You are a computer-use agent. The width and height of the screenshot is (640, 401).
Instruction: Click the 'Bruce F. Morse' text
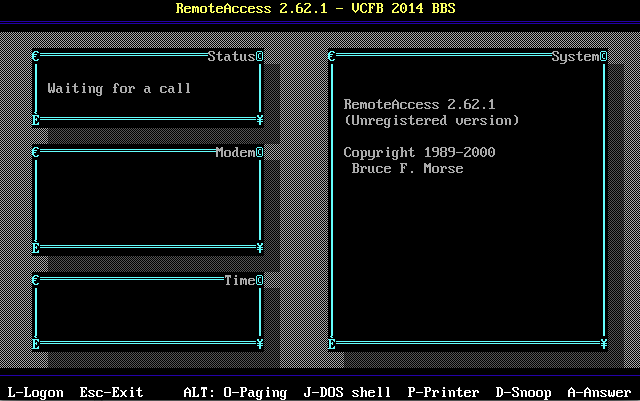[407, 168]
